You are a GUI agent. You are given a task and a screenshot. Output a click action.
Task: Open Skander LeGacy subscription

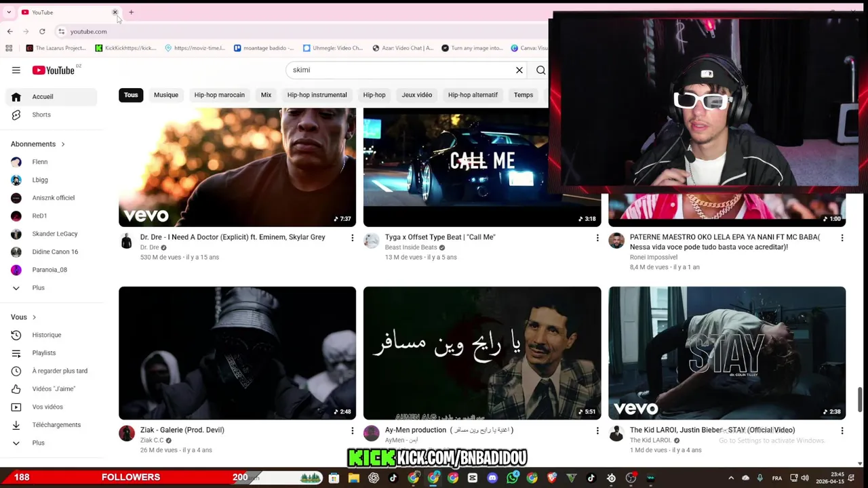click(52, 234)
